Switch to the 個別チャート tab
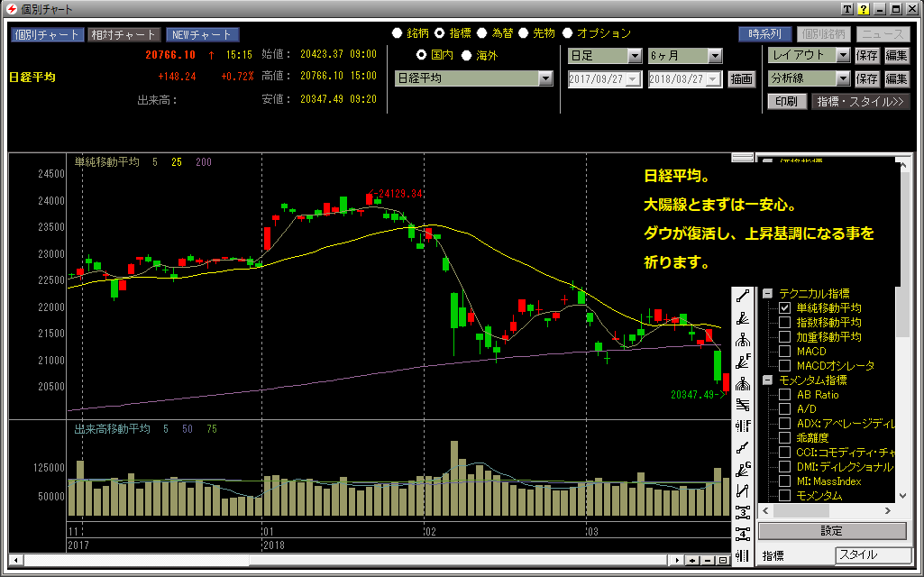The width and height of the screenshot is (924, 577). (47, 35)
